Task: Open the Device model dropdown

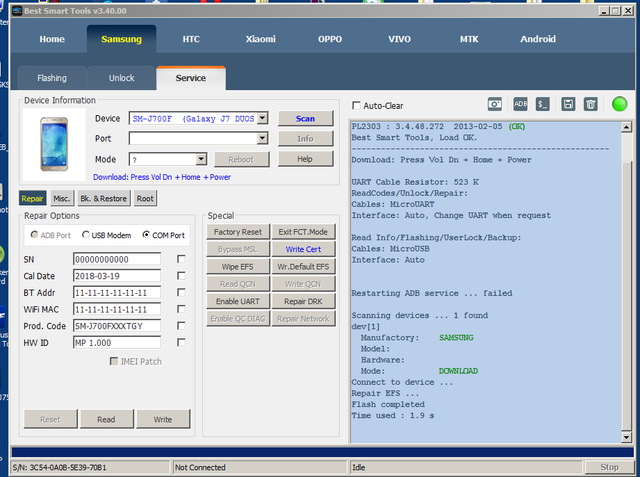Action: point(263,118)
